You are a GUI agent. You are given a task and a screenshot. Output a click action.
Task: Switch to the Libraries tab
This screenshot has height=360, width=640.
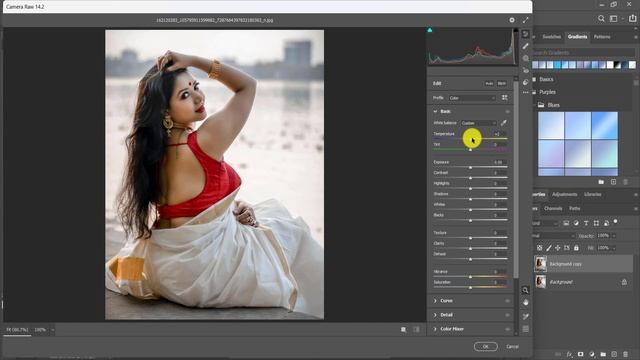pos(593,194)
